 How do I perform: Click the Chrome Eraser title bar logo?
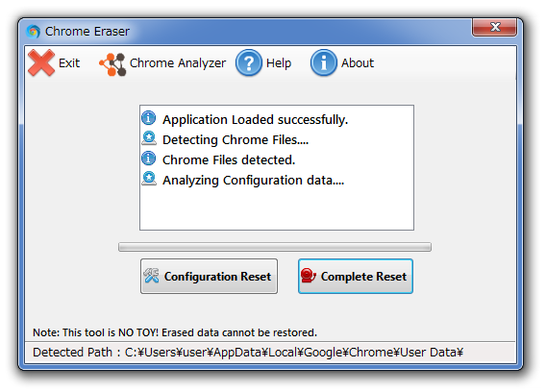[33, 32]
